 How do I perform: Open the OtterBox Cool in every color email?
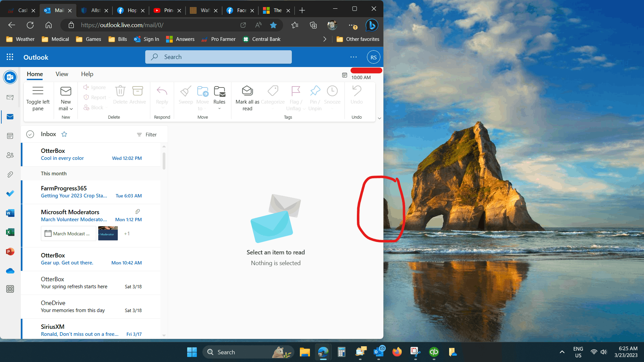click(91, 155)
